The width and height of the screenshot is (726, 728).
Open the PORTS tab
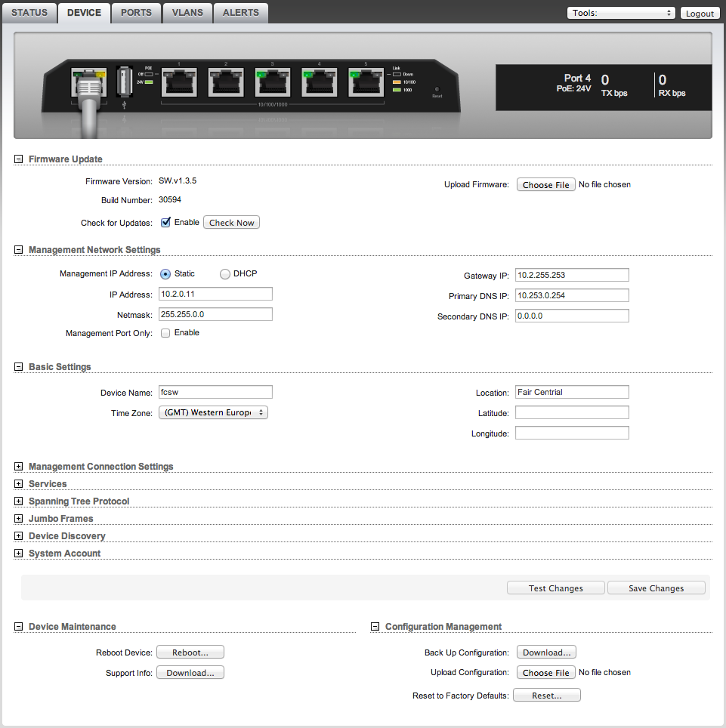pyautogui.click(x=137, y=13)
